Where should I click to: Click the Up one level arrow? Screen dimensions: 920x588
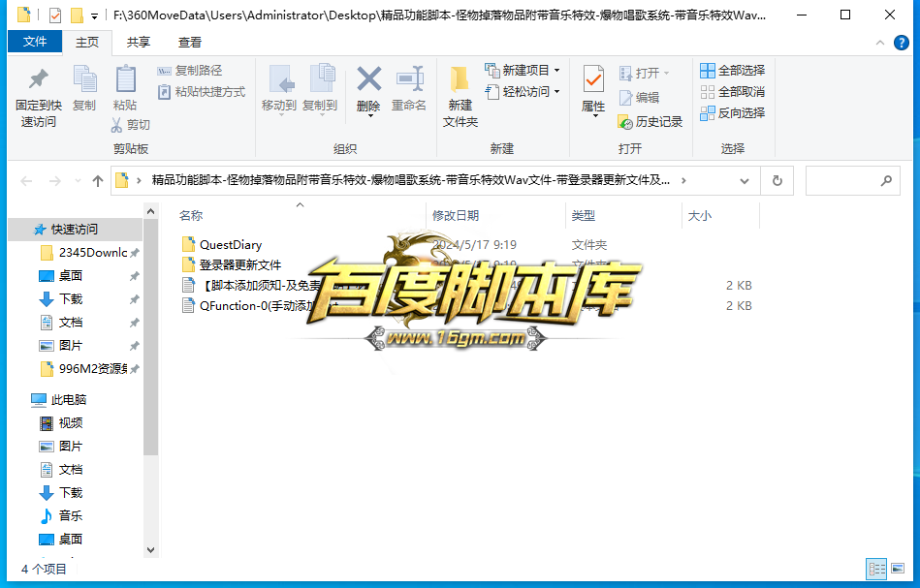pyautogui.click(x=97, y=181)
